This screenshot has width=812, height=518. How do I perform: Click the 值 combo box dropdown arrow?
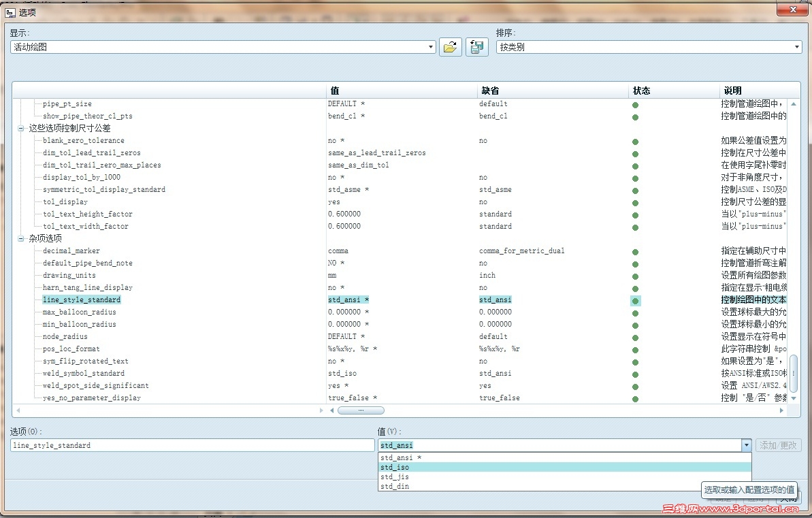tap(746, 445)
